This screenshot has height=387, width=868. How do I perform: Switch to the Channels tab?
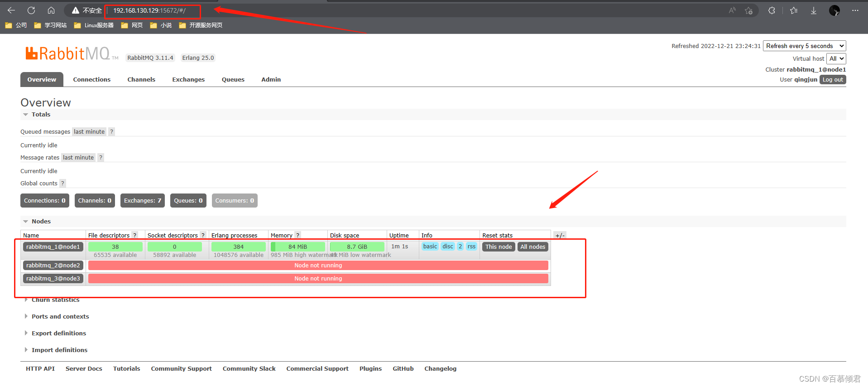pyautogui.click(x=141, y=79)
